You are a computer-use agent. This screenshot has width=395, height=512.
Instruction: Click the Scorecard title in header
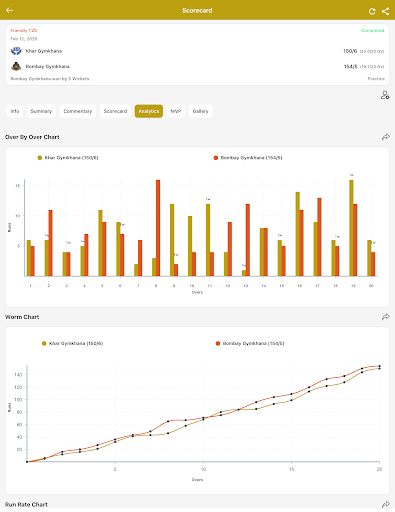click(x=197, y=10)
